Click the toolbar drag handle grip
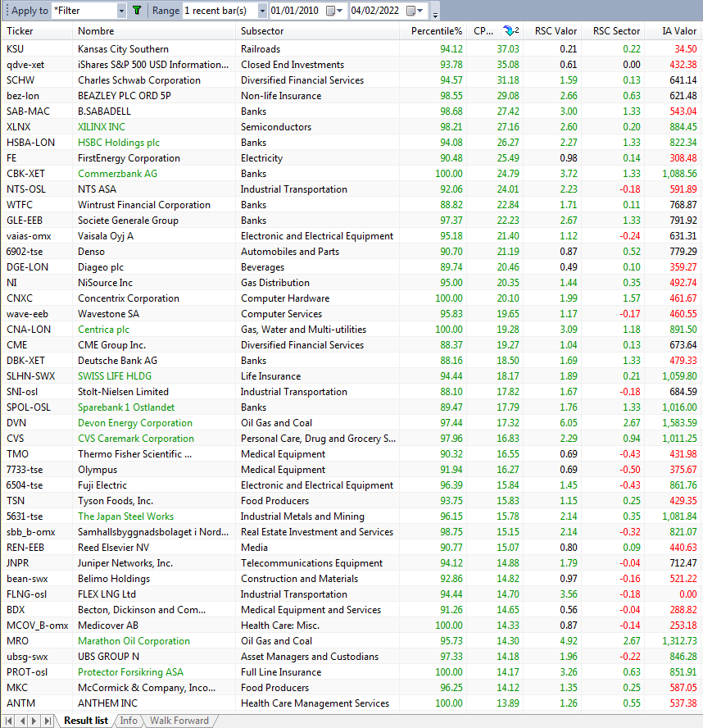 coord(7,10)
